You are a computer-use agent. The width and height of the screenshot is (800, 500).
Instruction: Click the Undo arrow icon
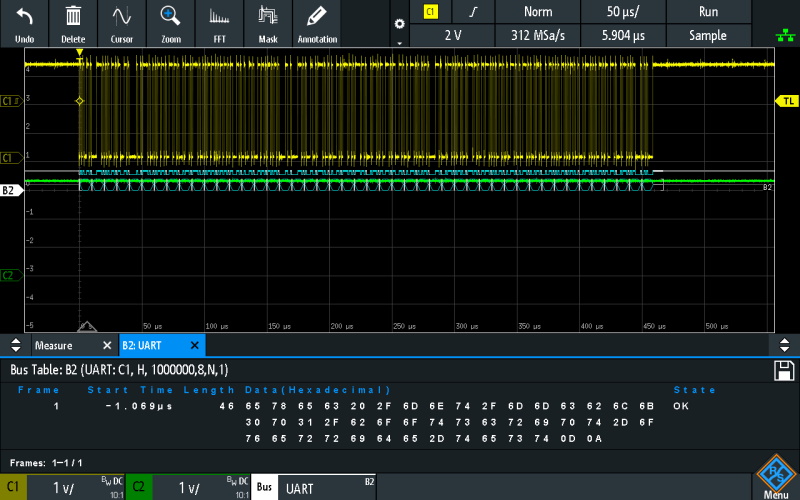point(24,17)
